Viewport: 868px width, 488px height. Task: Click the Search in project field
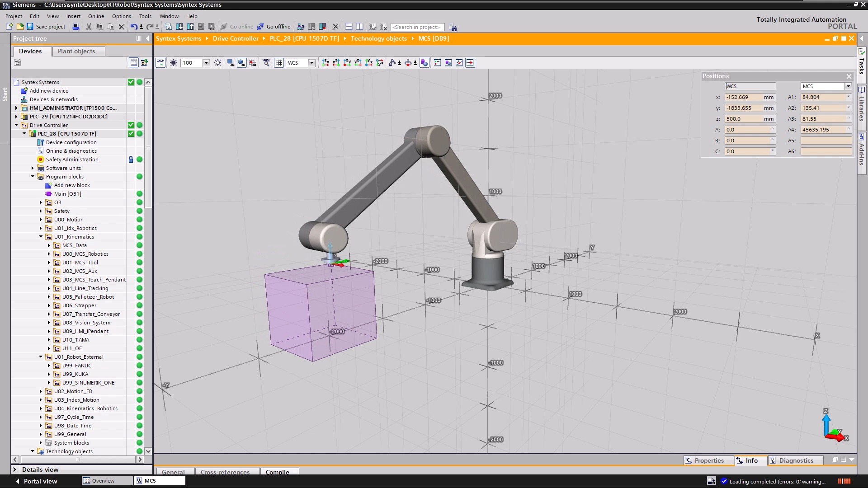click(417, 27)
